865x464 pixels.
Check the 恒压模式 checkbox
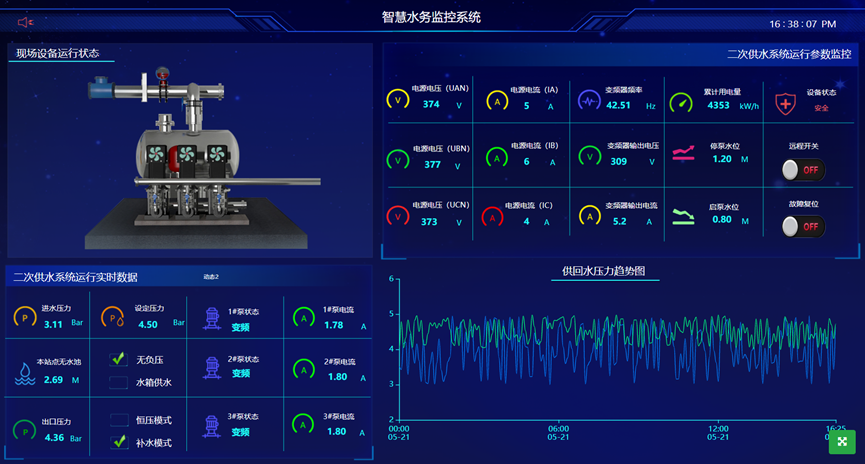click(x=118, y=420)
